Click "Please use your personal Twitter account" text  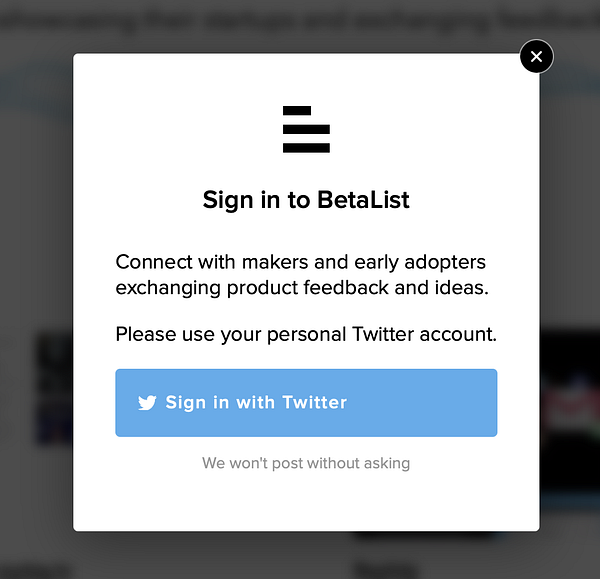coord(306,334)
